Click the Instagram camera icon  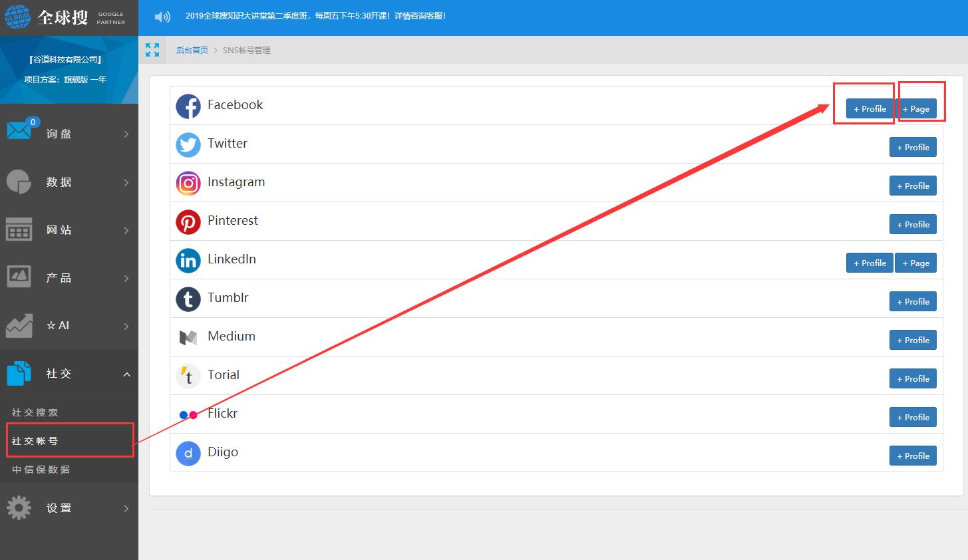click(188, 183)
